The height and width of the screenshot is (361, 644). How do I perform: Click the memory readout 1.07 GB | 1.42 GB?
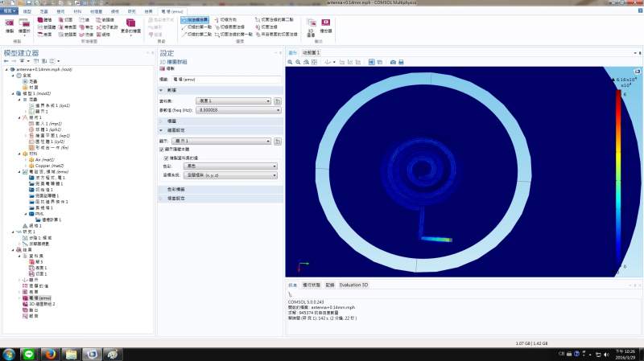531,343
